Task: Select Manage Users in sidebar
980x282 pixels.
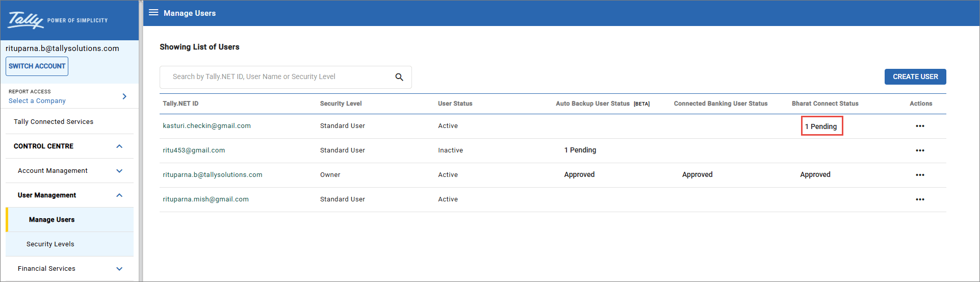Action: [x=52, y=220]
